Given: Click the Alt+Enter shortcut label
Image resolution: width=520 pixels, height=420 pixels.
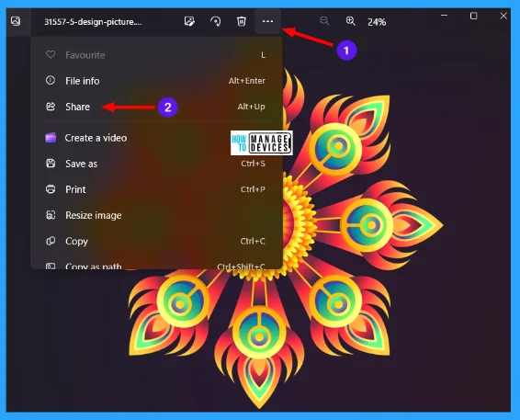Looking at the screenshot, I should [247, 81].
